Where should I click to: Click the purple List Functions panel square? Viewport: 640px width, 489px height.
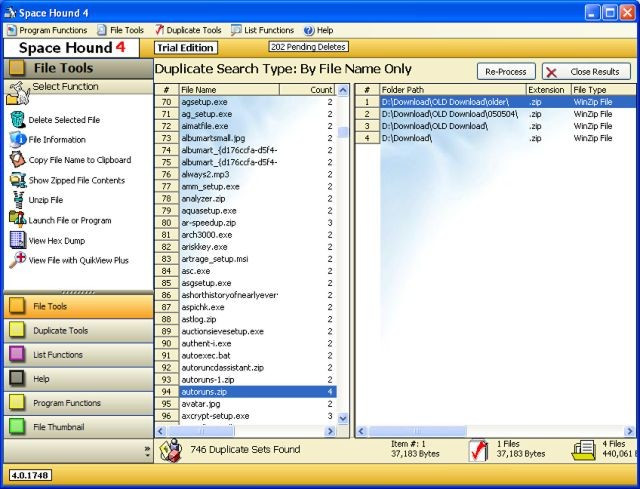click(17, 354)
